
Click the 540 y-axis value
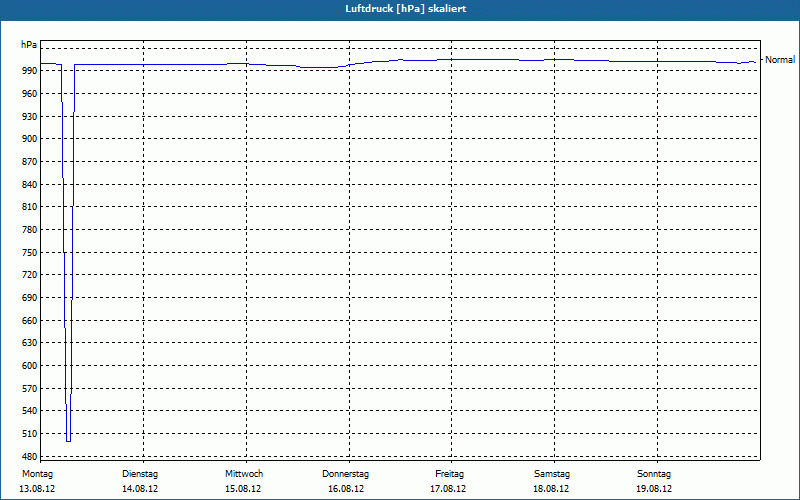click(x=29, y=411)
